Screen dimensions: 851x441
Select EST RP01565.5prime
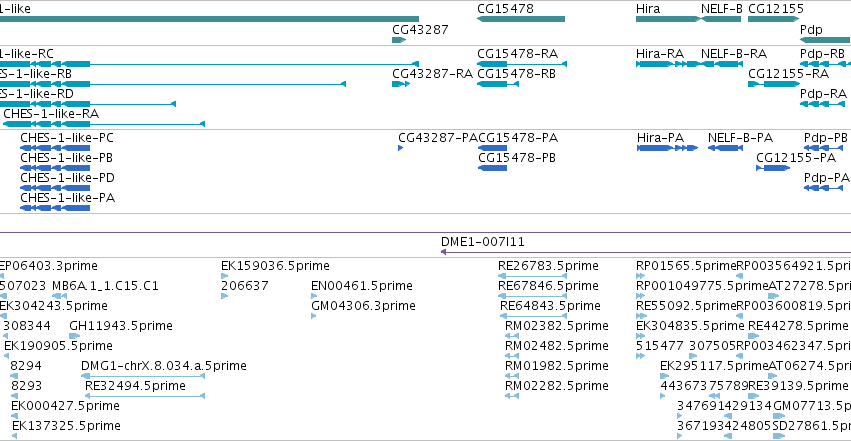640,276
